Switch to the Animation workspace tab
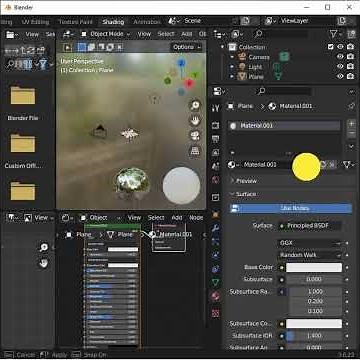Screen dimensions: 360x360 coord(147,22)
